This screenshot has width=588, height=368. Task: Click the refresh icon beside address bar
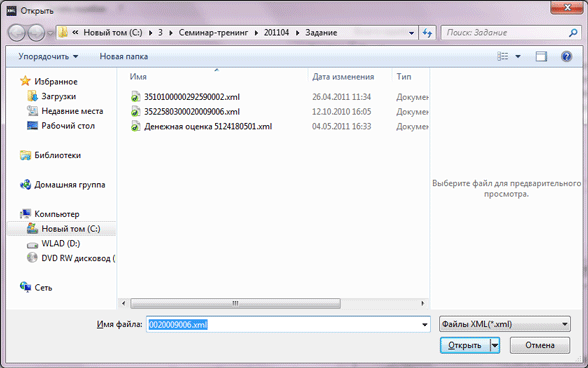[427, 33]
